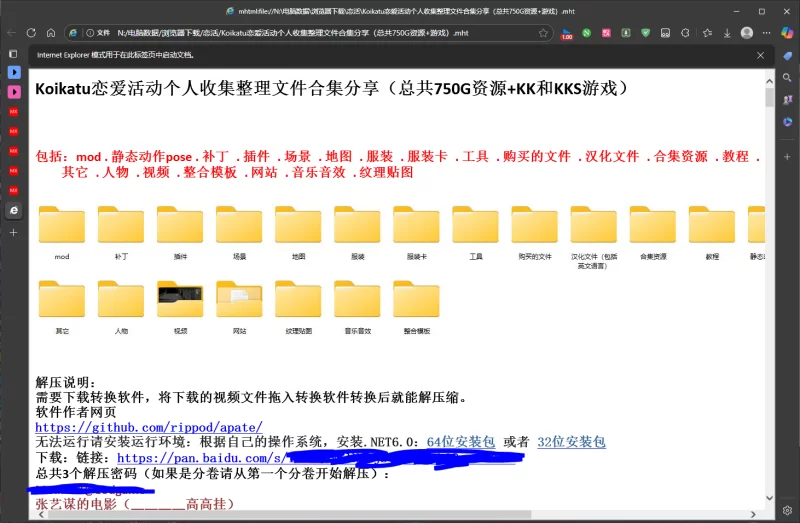Screen dimensions: 800x523
Task: Open the sidebar shopping tag icon
Action: click(x=787, y=56)
